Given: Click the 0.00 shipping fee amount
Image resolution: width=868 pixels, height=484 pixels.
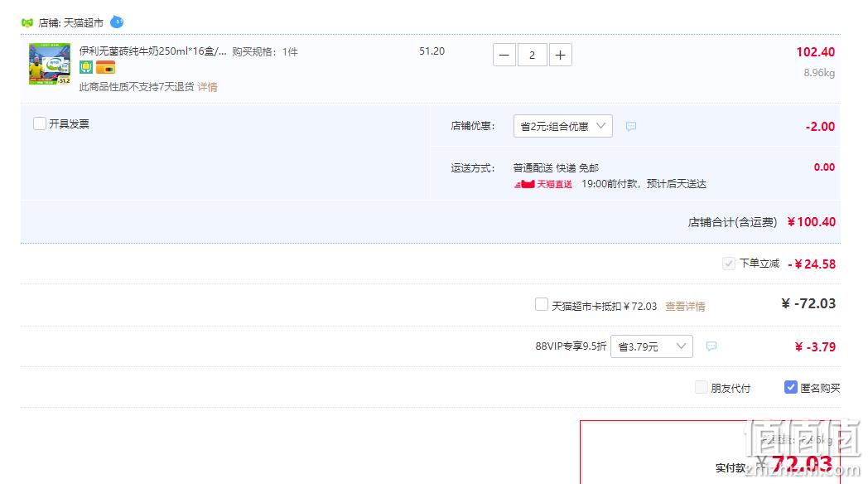Looking at the screenshot, I should coord(824,167).
